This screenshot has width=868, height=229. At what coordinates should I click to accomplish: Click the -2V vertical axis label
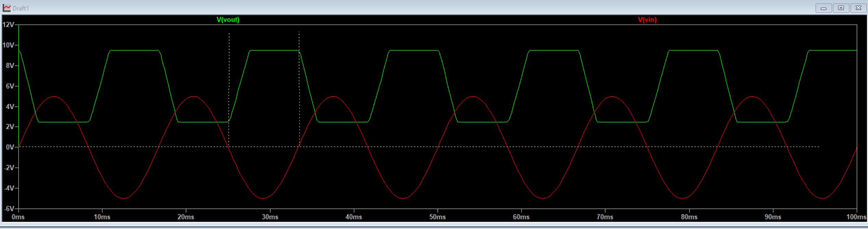(9, 168)
